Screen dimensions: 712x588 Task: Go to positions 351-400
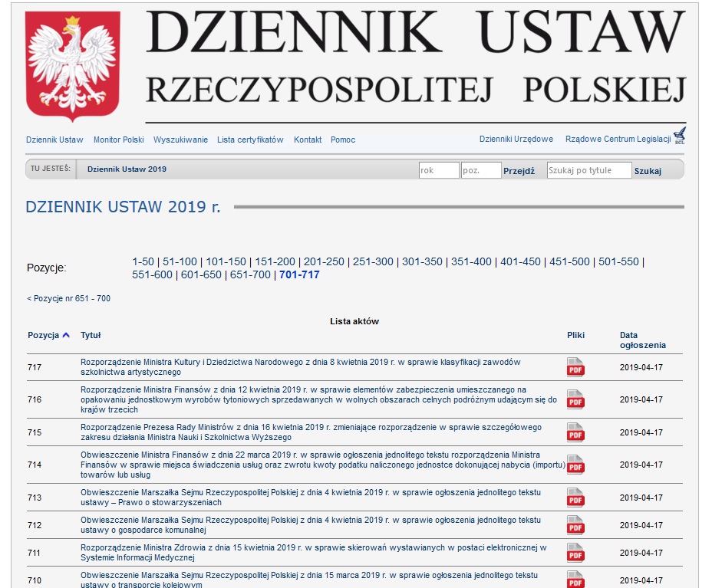click(x=471, y=261)
